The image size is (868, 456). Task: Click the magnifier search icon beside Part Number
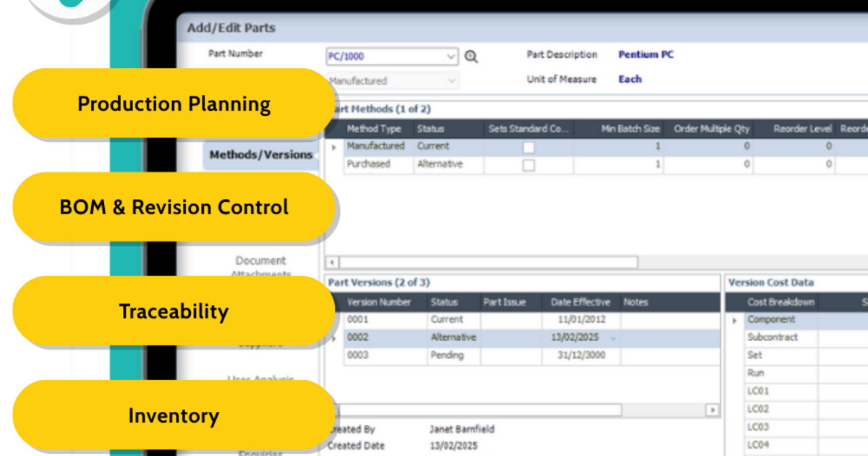click(x=471, y=56)
